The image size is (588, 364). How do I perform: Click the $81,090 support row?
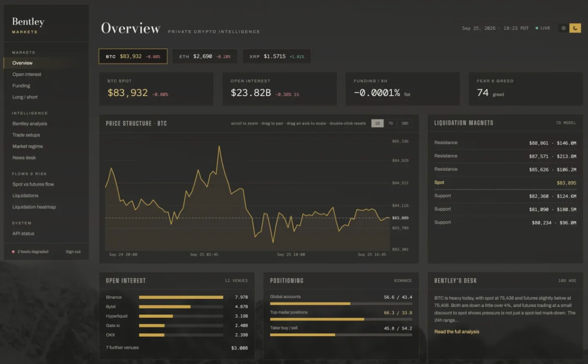[505, 209]
